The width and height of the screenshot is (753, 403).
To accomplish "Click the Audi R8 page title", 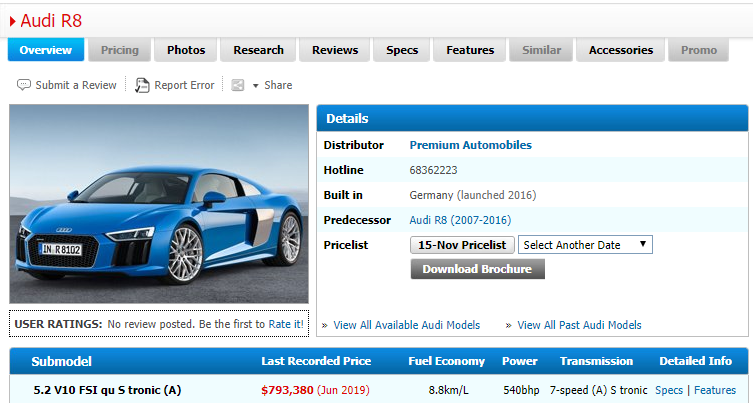I will (x=51, y=21).
